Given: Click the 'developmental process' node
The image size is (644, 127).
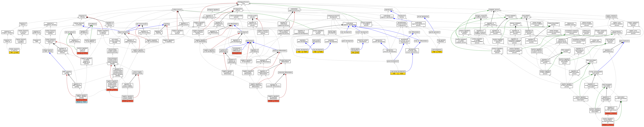Looking at the screenshot, I should click(x=238, y=10).
